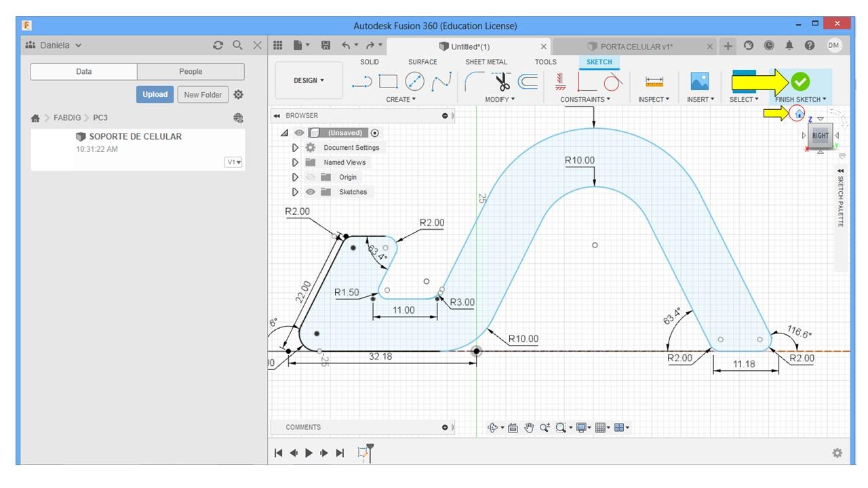Open the V1 version dropdown
The height and width of the screenshot is (488, 868).
pyautogui.click(x=234, y=163)
